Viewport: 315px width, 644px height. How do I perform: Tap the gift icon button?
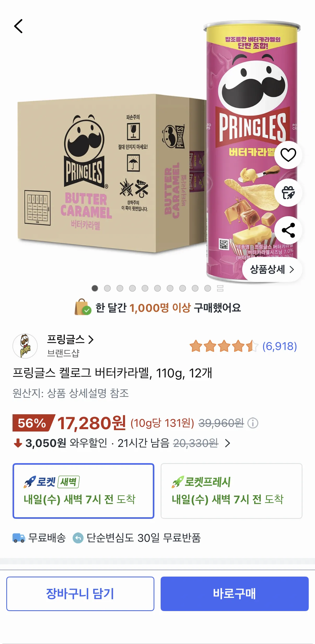coord(288,193)
